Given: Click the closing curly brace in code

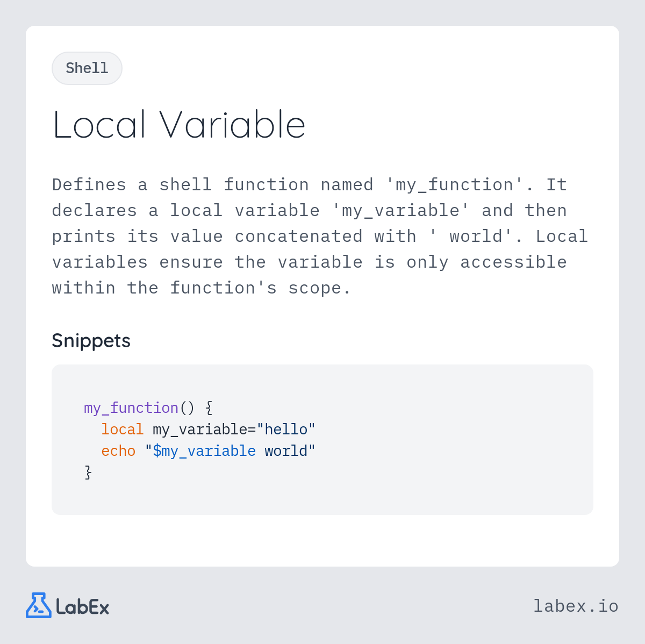Looking at the screenshot, I should (x=88, y=473).
